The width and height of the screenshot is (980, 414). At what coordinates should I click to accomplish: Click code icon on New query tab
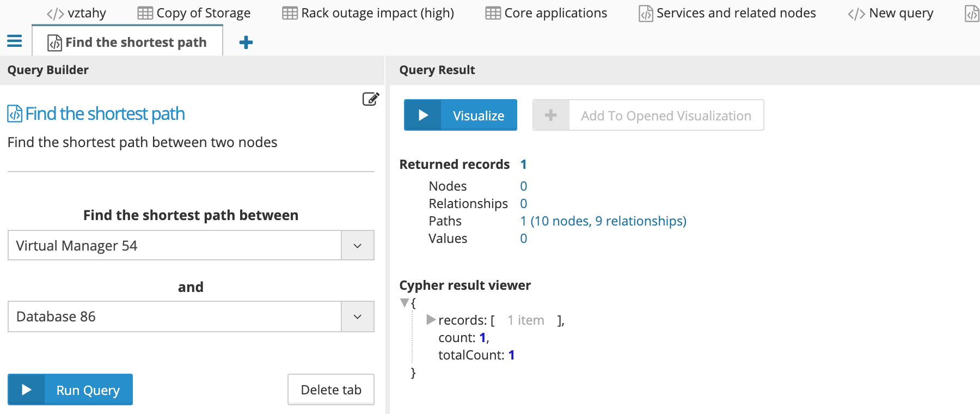(856, 14)
